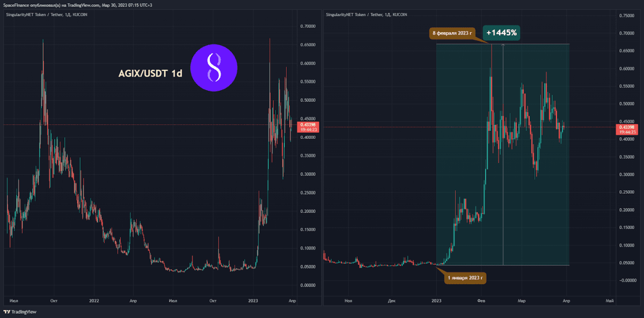The width and height of the screenshot is (644, 318).
Task: Click right chart's red 0.43398 price tag
Action: [x=627, y=129]
